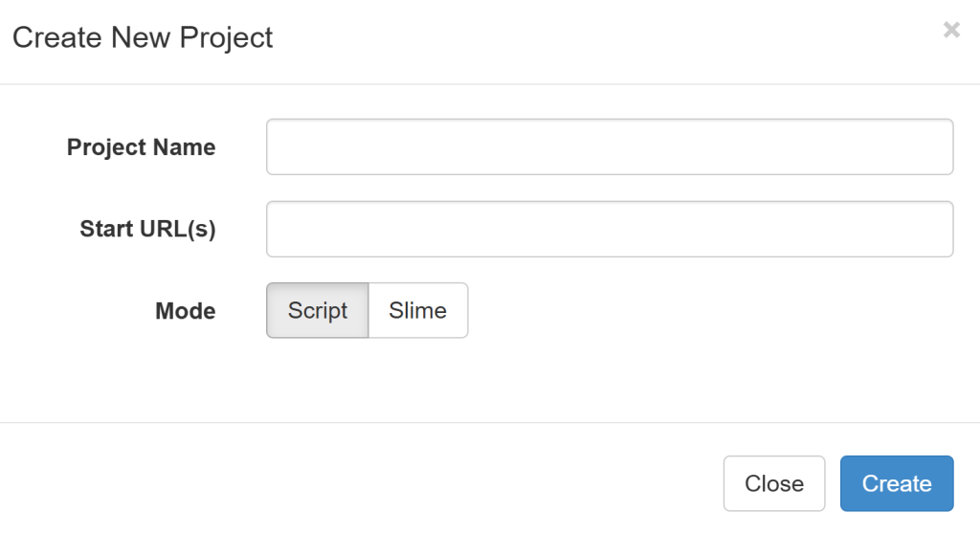The height and width of the screenshot is (535, 980).
Task: Click into the Project Name field
Action: 610,146
